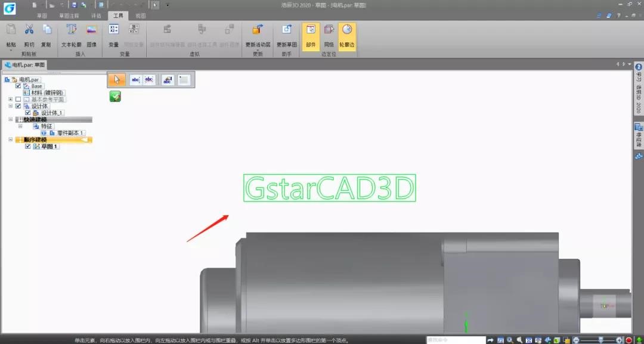Screen dimensions: 644x344
Task: Switch to the 草图 ribbon tab
Action: pyautogui.click(x=42, y=16)
